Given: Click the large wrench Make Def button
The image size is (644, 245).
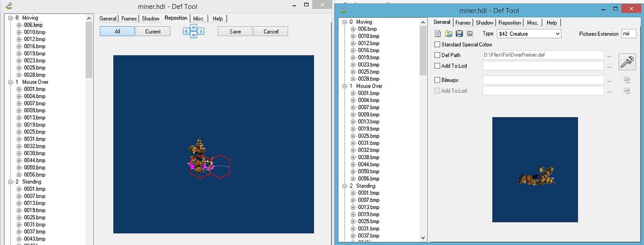Looking at the screenshot, I should 628,61.
